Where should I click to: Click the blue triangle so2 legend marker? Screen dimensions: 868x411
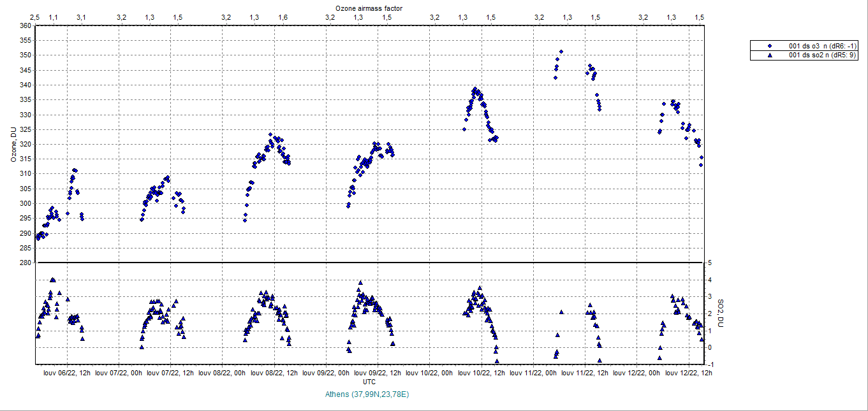pyautogui.click(x=769, y=55)
